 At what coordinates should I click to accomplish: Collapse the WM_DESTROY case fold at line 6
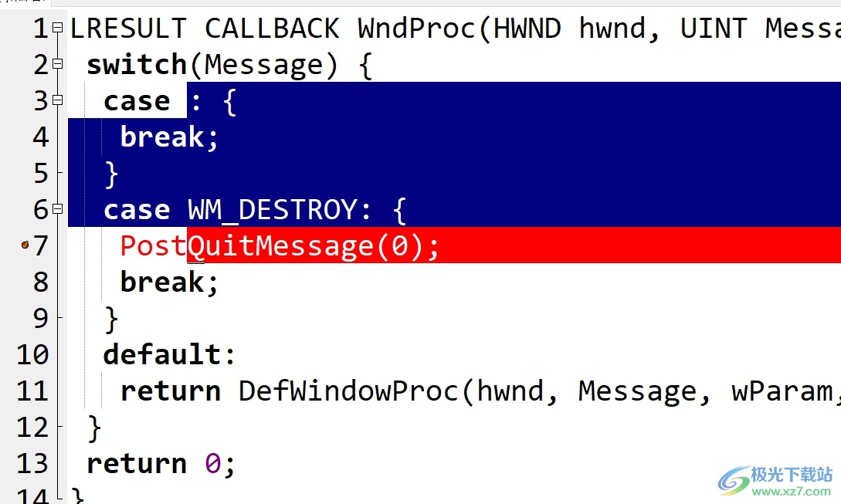58,209
